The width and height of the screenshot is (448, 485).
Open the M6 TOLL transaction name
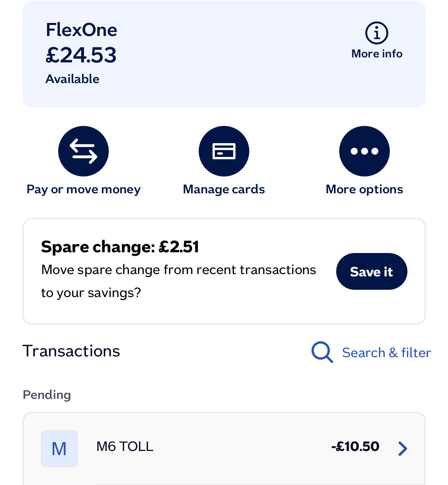[125, 446]
